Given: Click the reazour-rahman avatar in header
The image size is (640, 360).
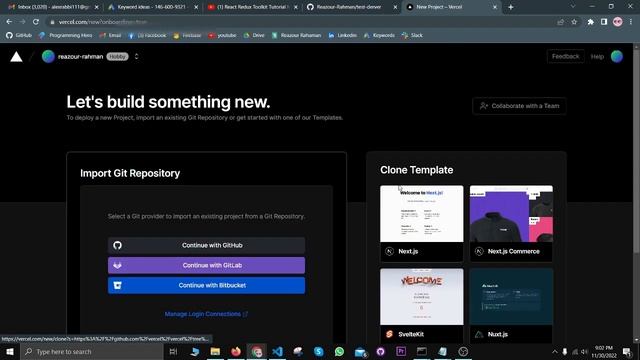Looking at the screenshot, I should click(48, 57).
